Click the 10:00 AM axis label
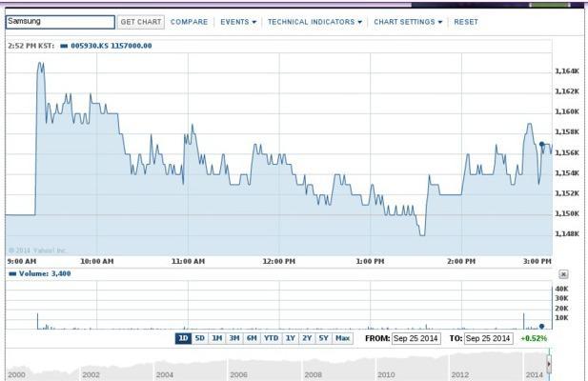Screen dimensions: 588x381 coord(97,261)
